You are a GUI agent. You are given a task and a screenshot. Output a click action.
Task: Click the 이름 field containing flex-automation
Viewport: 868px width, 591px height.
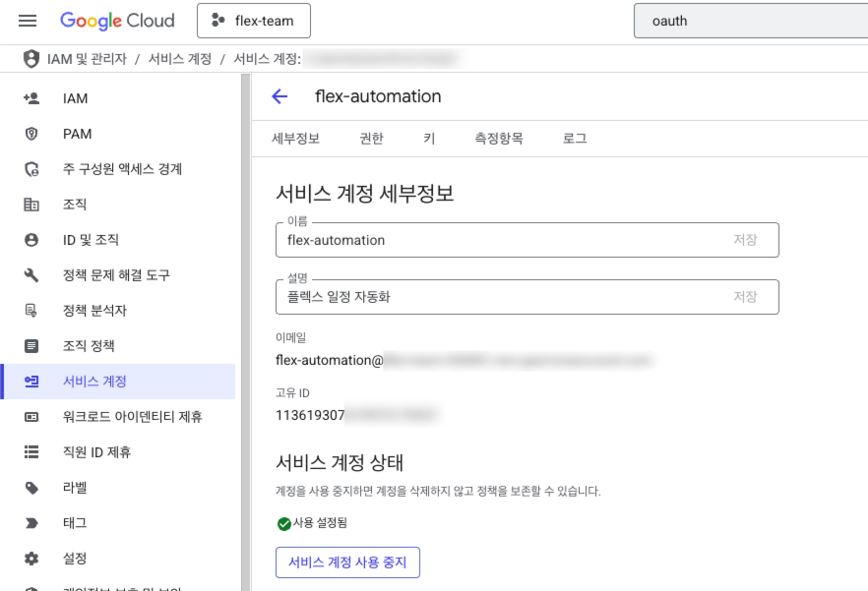pyautogui.click(x=527, y=240)
